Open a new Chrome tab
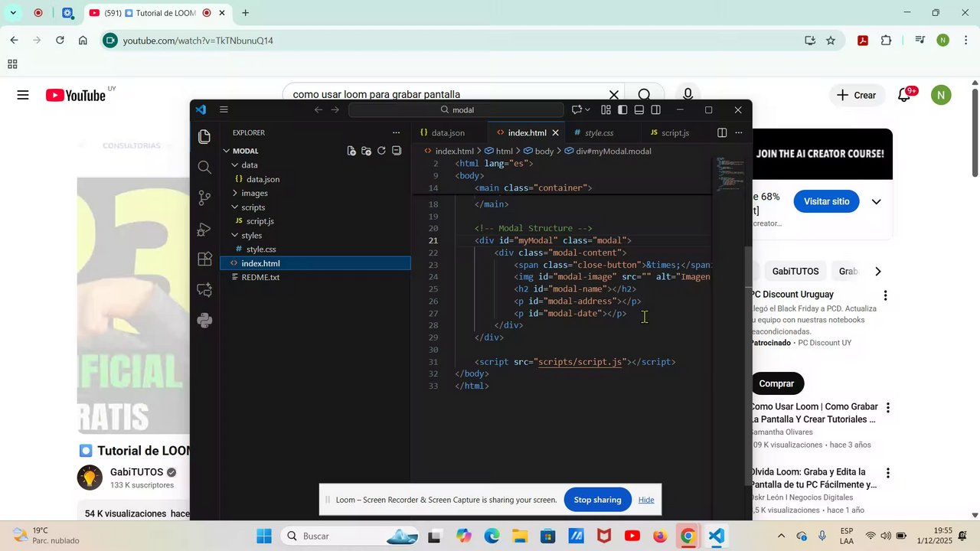 tap(245, 13)
